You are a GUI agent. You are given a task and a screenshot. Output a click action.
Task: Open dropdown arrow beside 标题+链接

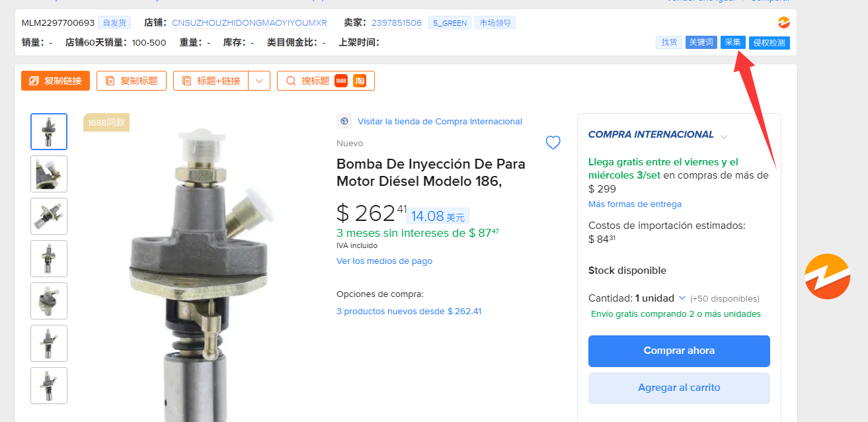point(258,81)
